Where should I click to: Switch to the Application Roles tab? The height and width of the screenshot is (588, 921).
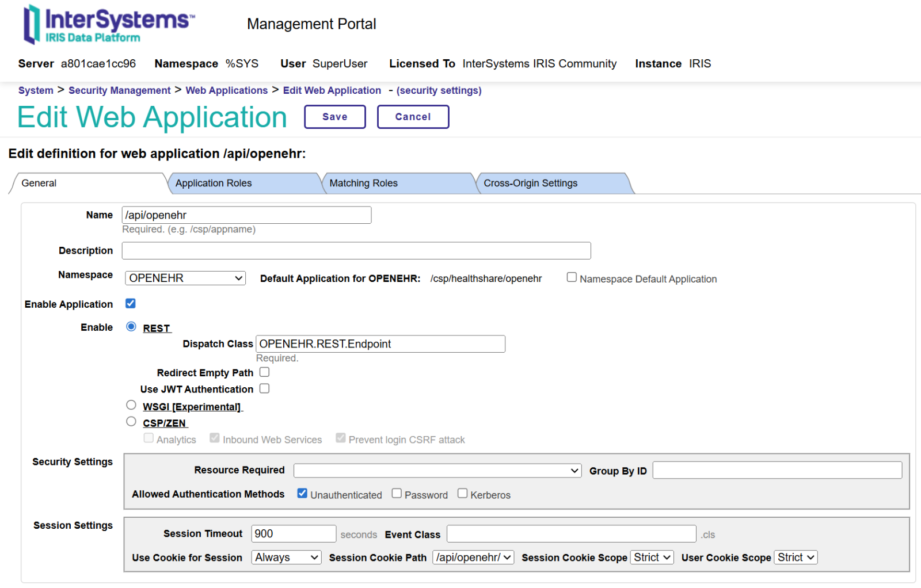214,183
